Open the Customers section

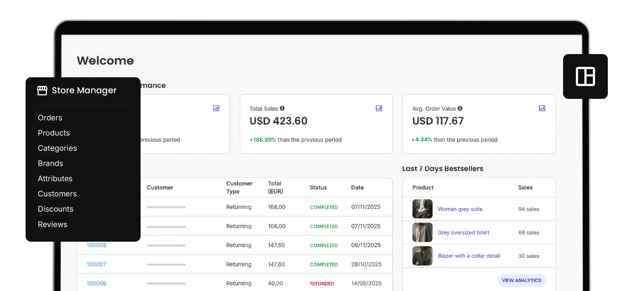point(57,194)
